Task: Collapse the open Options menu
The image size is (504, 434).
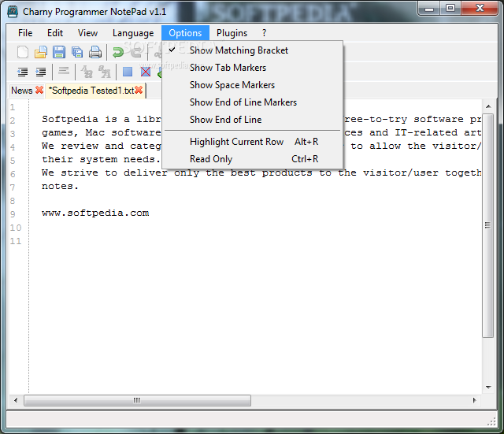Action: [186, 33]
